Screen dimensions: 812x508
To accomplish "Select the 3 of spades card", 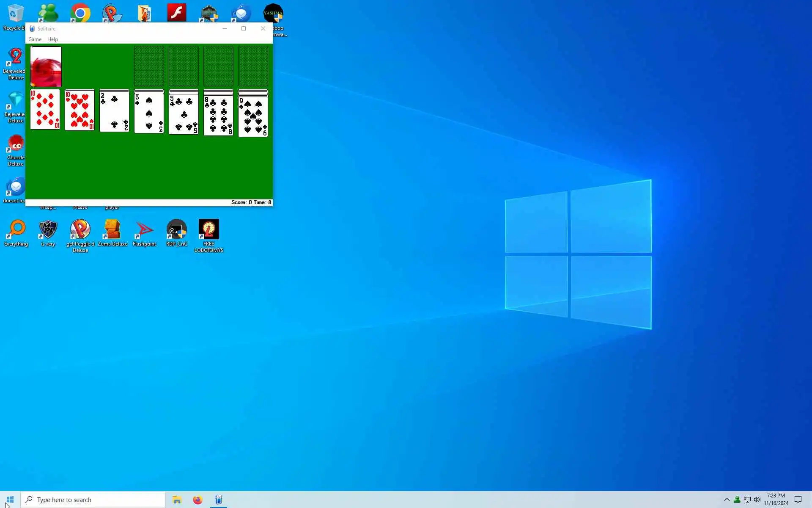I will (149, 113).
